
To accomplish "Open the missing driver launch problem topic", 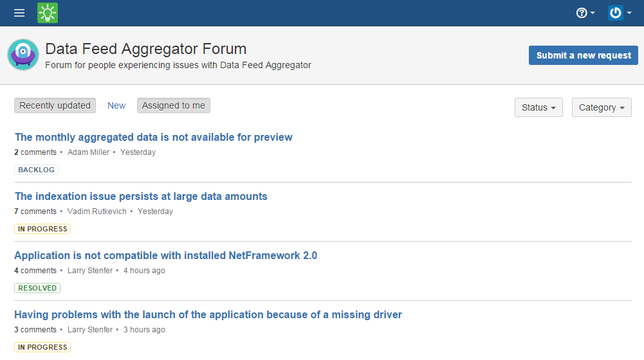I will click(208, 314).
